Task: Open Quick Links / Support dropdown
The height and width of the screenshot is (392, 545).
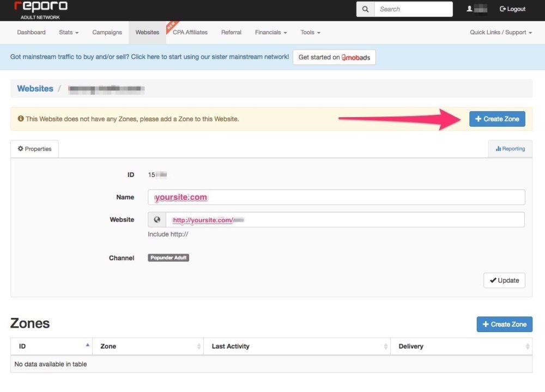Action: tap(501, 32)
